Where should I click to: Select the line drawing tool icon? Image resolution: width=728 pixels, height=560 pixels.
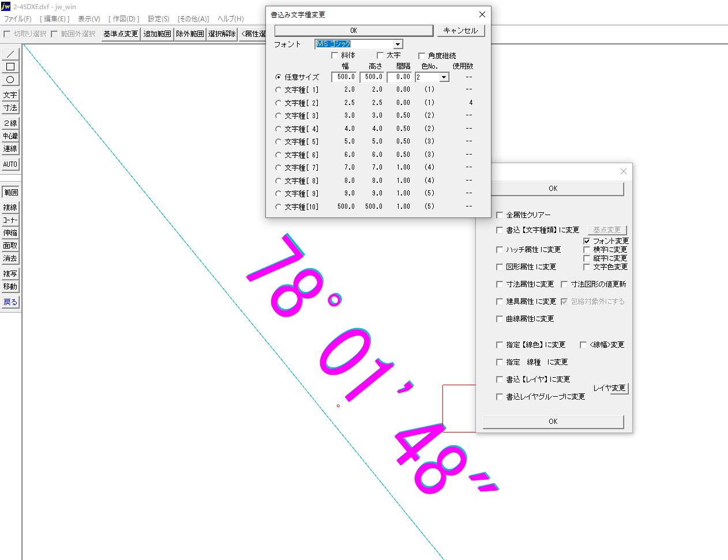pyautogui.click(x=10, y=54)
